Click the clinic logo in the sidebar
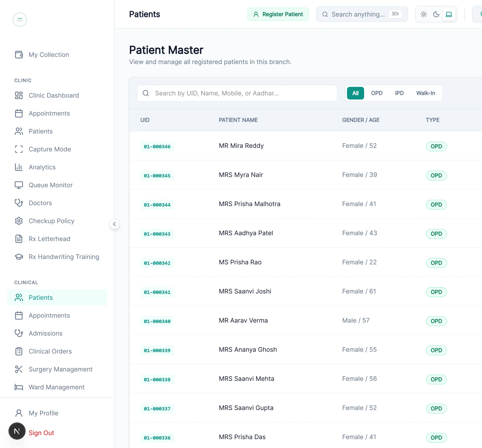 [20, 20]
